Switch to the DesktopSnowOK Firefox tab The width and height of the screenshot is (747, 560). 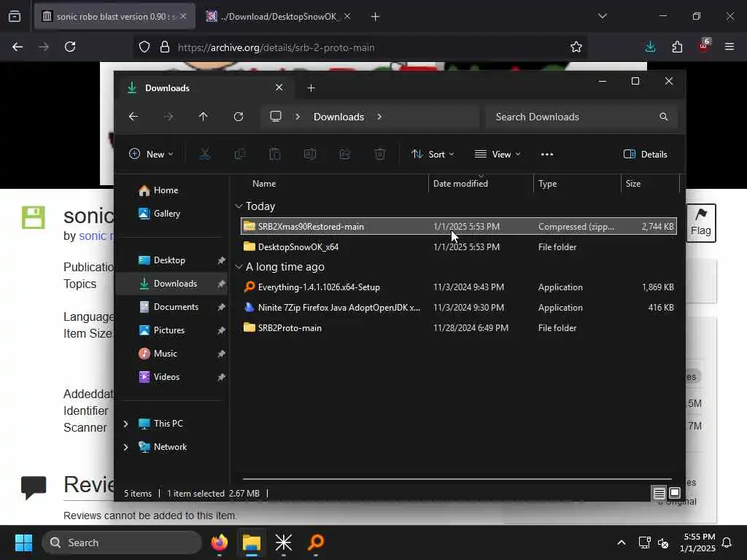tap(279, 16)
